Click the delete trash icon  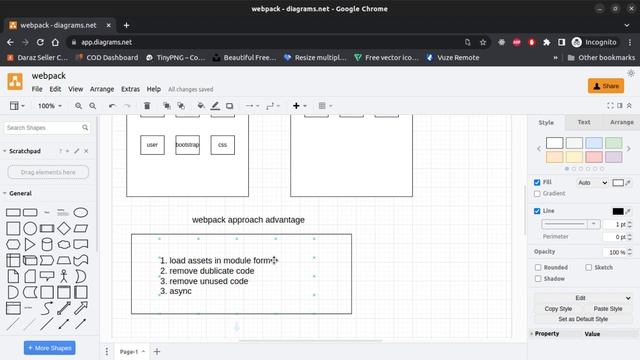[147, 106]
